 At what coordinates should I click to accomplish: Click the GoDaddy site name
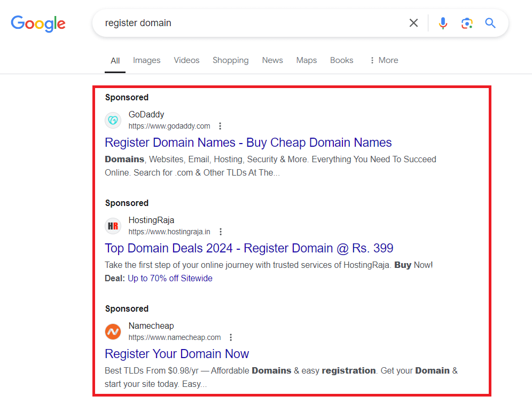(146, 115)
